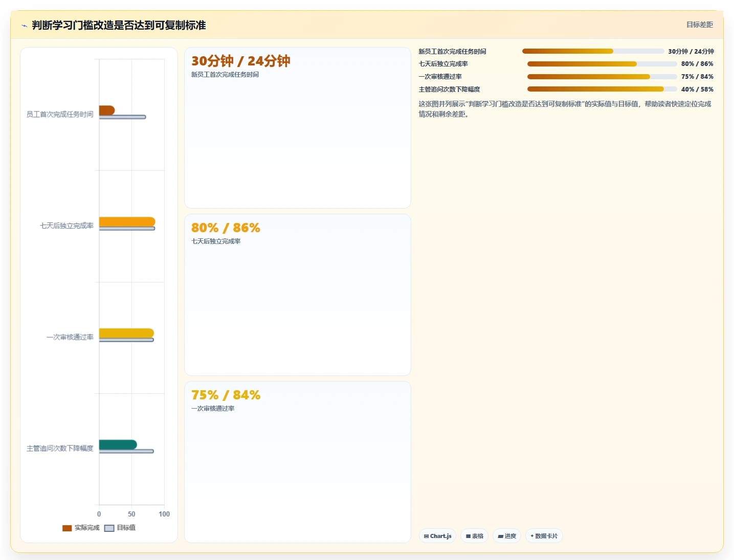The image size is (734, 560).
Task: Click the description paragraph starting 这张图并列展示
Action: [x=565, y=109]
